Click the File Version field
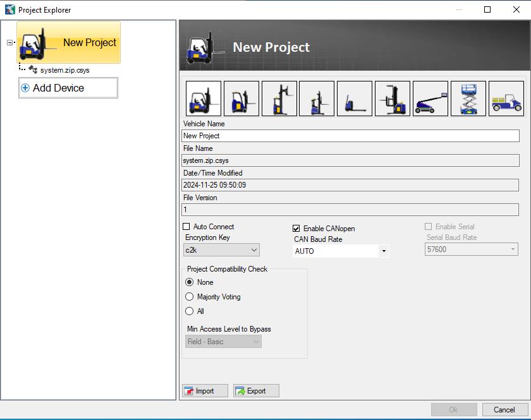531x420 pixels. coord(350,210)
